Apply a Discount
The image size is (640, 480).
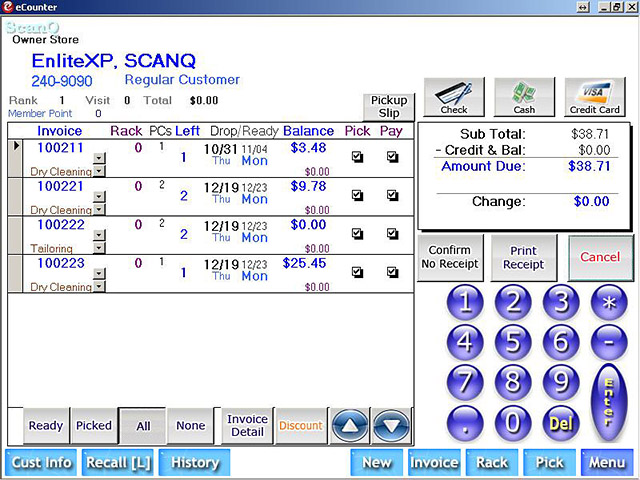[x=301, y=426]
